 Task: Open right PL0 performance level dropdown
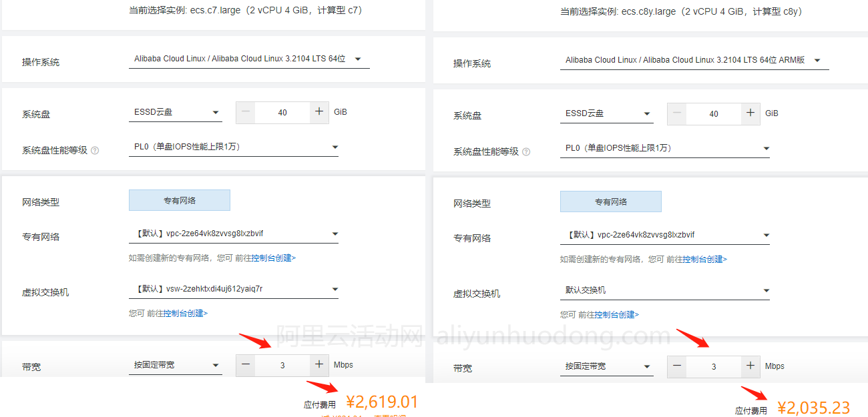pos(665,148)
